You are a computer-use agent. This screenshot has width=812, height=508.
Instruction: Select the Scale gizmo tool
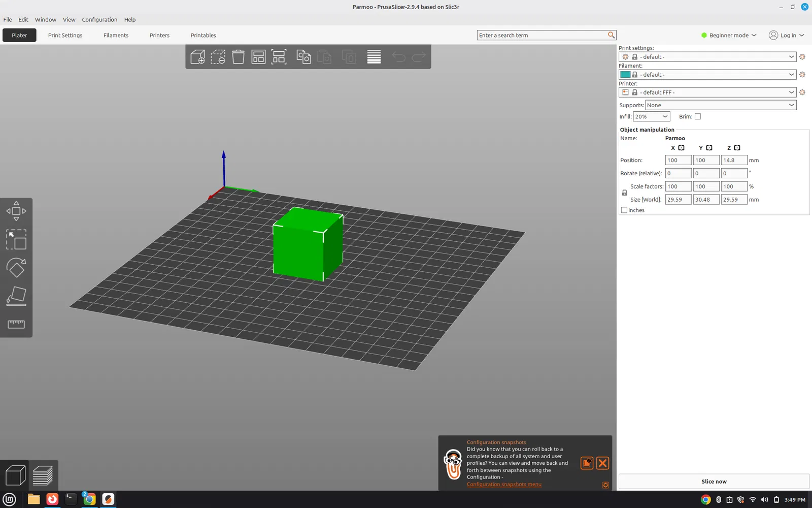click(x=16, y=239)
